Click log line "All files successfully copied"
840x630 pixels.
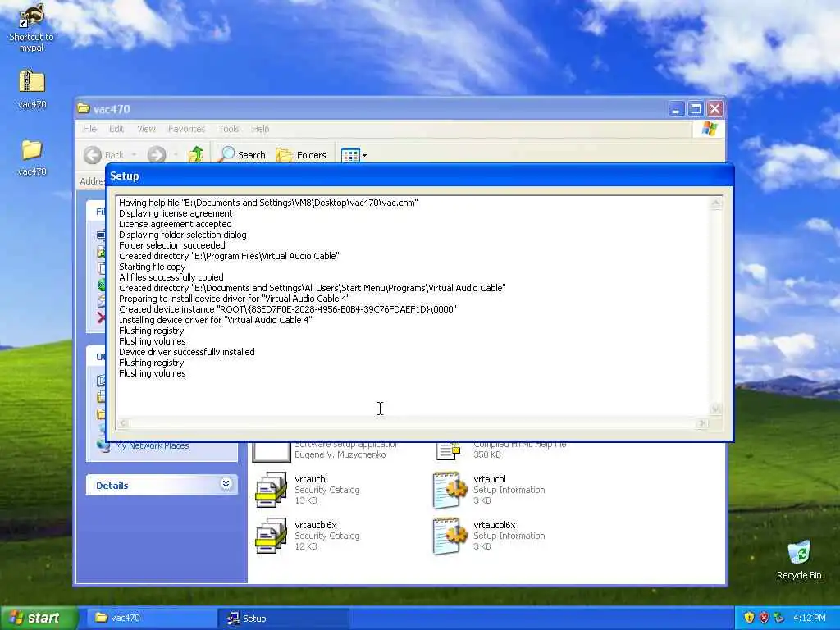(x=171, y=277)
